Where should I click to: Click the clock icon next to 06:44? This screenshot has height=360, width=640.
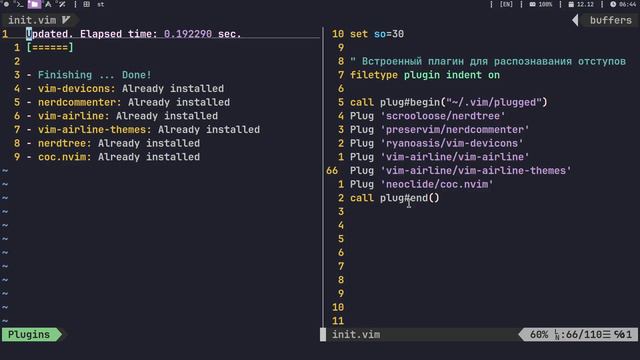tap(613, 4)
